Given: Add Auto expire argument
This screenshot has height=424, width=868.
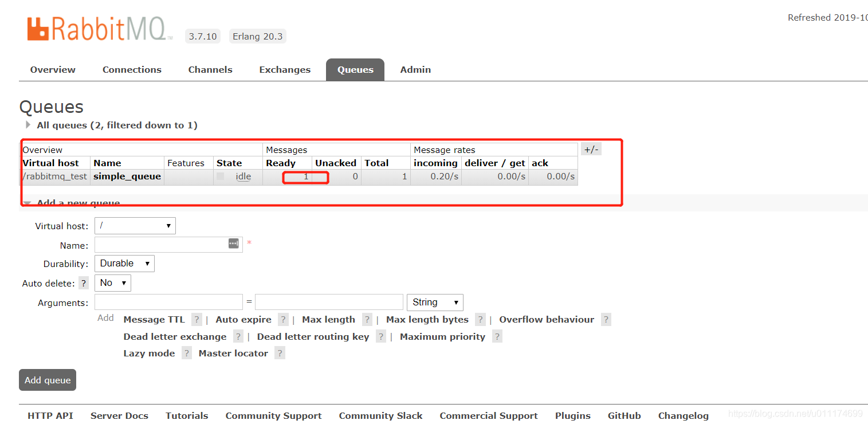Looking at the screenshot, I should [x=243, y=320].
